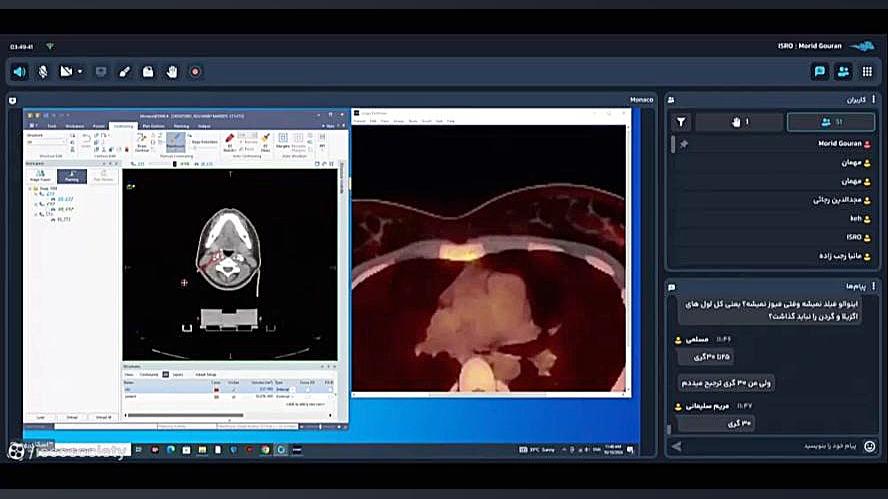Click the 3D Clean brush tool

coord(265,142)
